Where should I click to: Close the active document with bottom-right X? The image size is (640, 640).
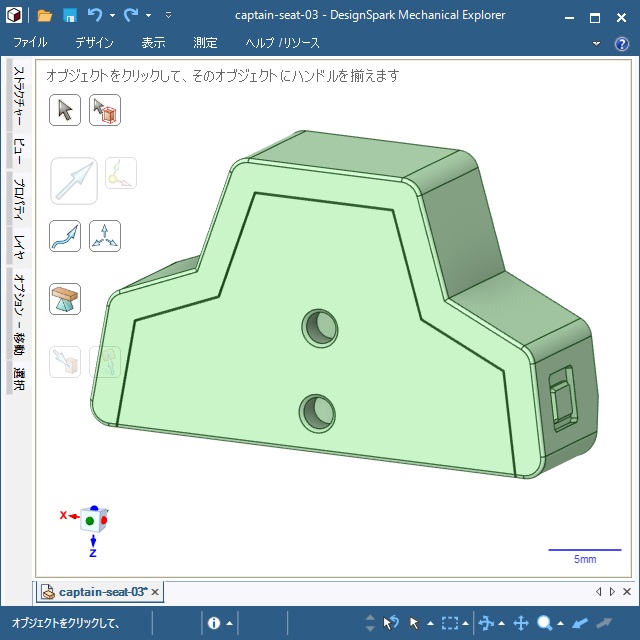627,591
